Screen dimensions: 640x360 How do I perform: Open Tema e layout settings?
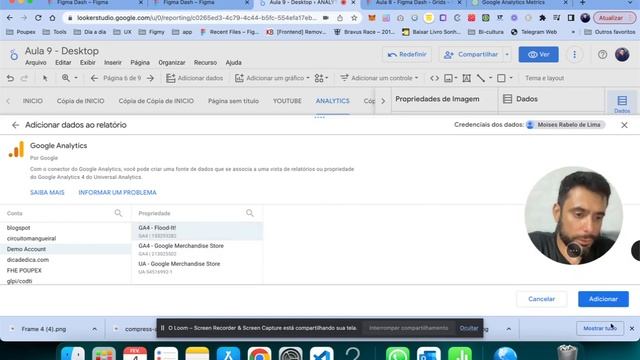544,78
